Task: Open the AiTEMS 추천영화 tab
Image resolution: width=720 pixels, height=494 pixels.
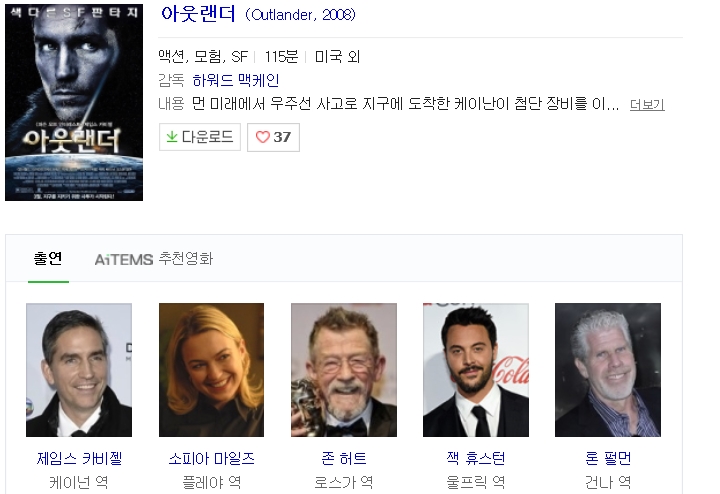Action: click(154, 259)
